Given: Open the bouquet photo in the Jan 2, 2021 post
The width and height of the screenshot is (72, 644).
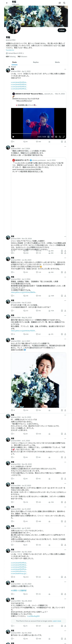Looking at the screenshot, I should click(x=39, y=380).
